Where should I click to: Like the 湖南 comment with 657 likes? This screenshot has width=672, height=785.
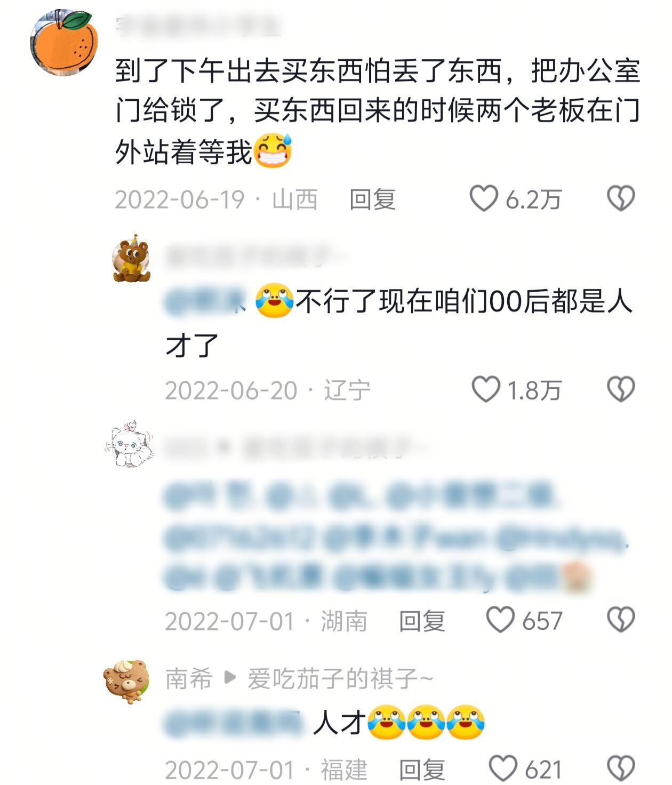tap(500, 620)
